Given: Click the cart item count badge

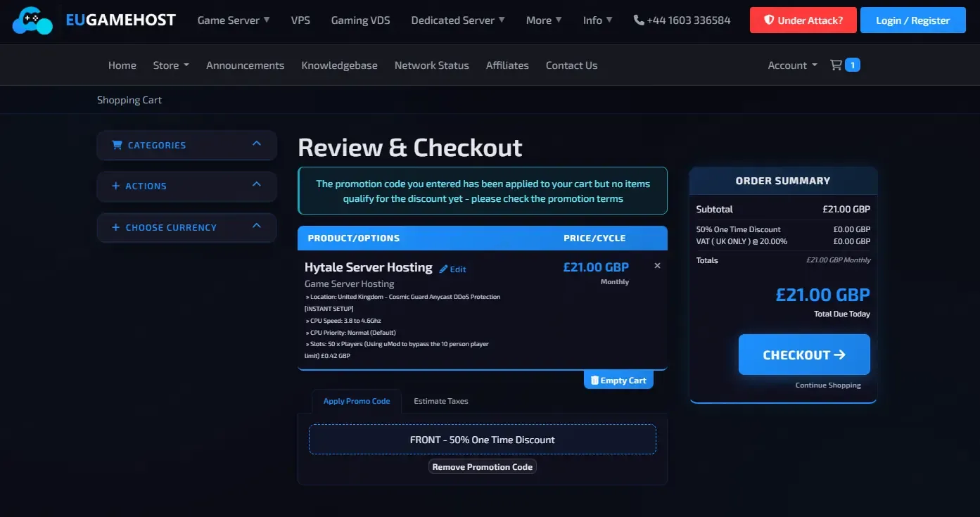Looking at the screenshot, I should tap(853, 65).
